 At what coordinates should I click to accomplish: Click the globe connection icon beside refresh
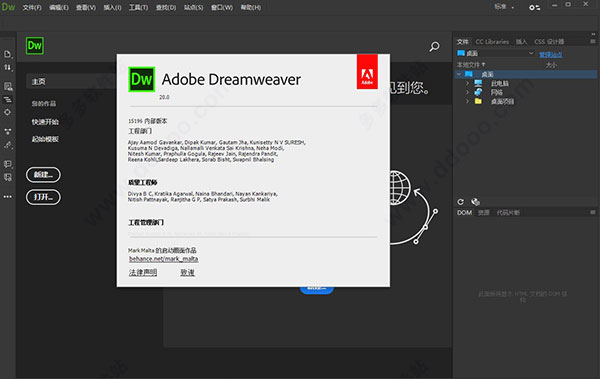pyautogui.click(x=475, y=202)
